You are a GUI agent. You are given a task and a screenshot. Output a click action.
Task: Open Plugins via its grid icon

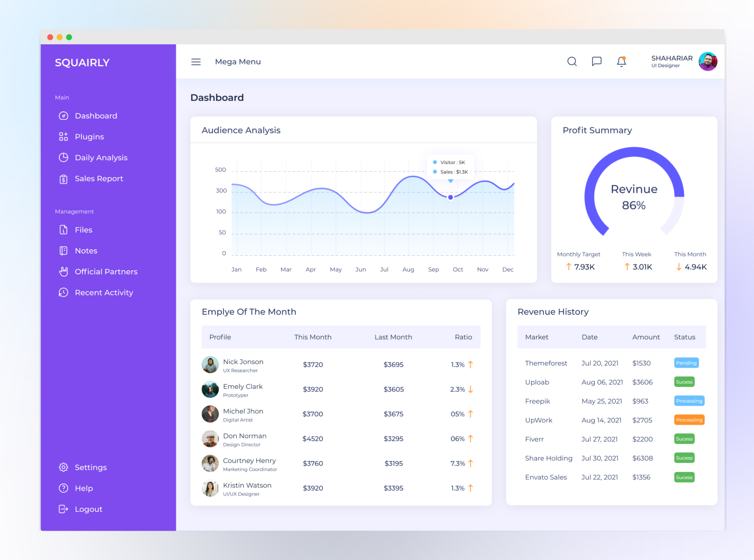pyautogui.click(x=64, y=137)
